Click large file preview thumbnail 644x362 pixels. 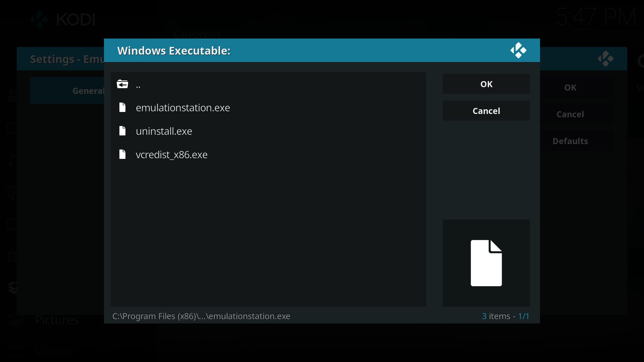coord(486,263)
